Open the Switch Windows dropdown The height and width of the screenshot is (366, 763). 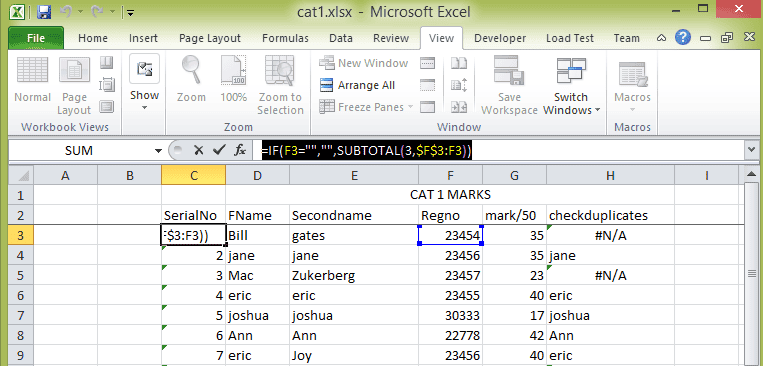click(x=571, y=85)
